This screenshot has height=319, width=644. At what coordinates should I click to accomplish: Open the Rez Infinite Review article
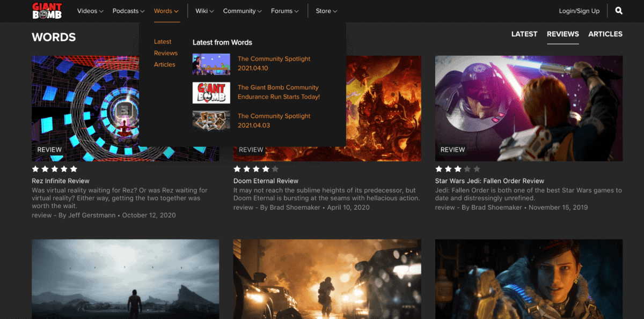point(60,181)
